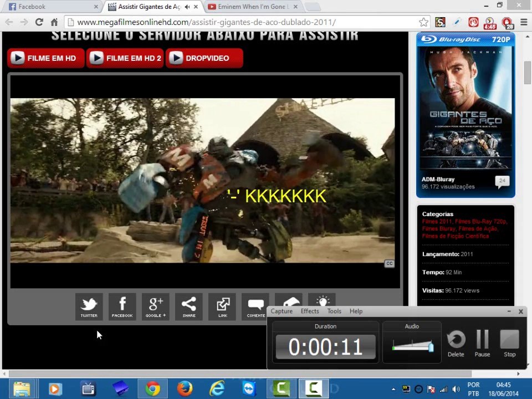This screenshot has width=532, height=399.
Task: Minimize the recorder window
Action: [509, 311]
